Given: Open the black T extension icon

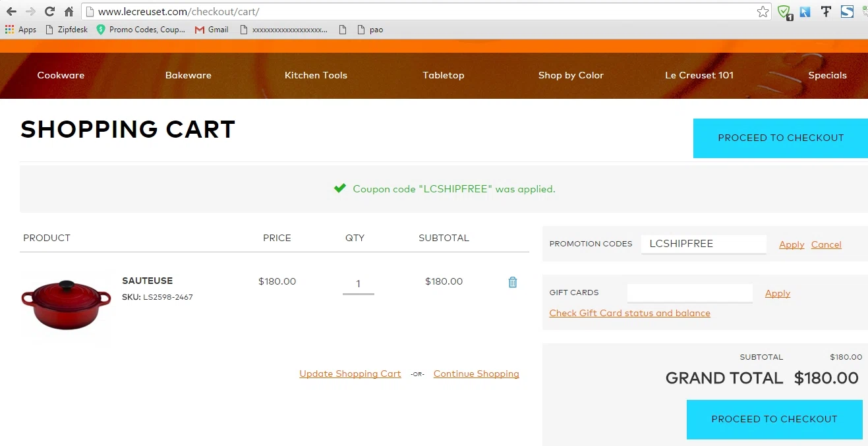Looking at the screenshot, I should [826, 12].
